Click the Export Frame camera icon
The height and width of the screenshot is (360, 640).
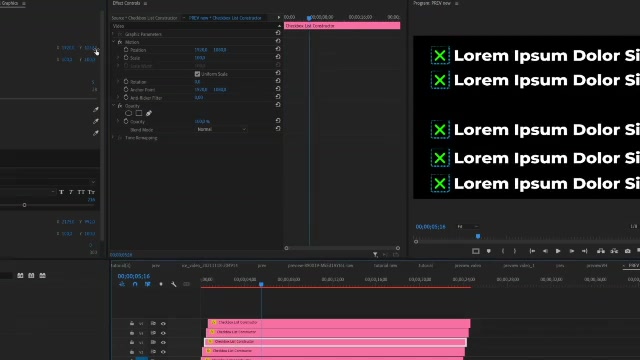pos(627,251)
